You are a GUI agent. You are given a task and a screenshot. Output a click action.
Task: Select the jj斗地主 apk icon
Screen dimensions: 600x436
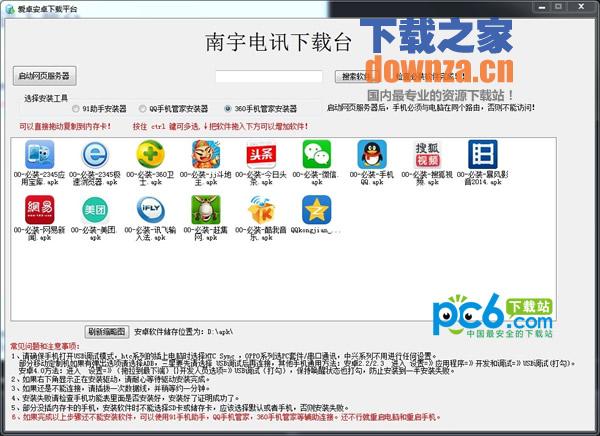(206, 154)
